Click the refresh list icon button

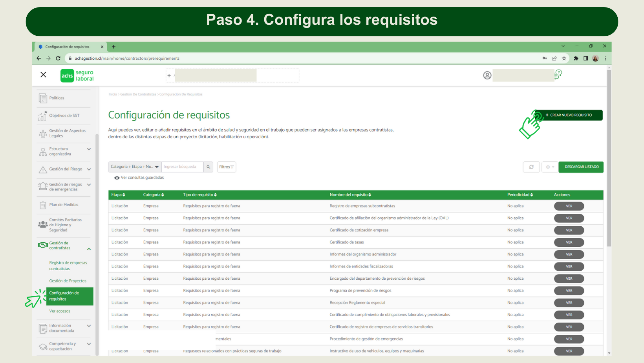(x=531, y=167)
